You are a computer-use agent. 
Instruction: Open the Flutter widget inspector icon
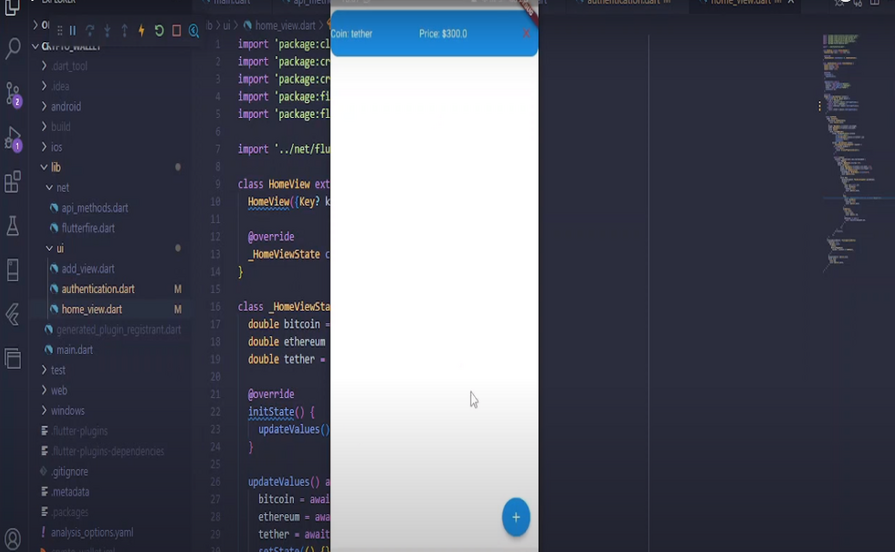(194, 30)
